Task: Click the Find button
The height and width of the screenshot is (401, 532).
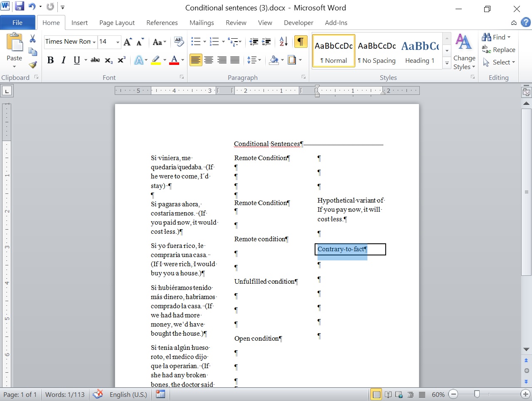Action: click(x=497, y=37)
